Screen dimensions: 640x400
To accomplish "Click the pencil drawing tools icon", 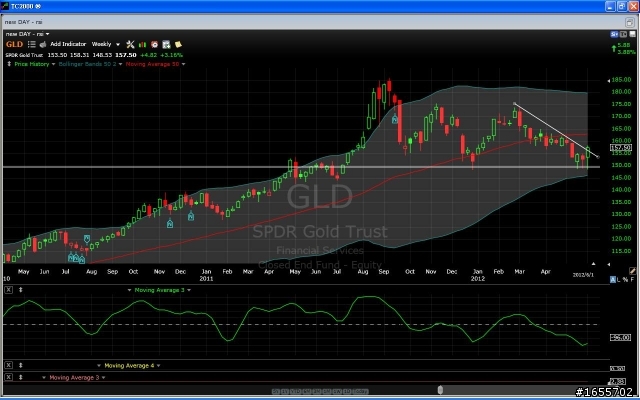I will click(x=632, y=271).
